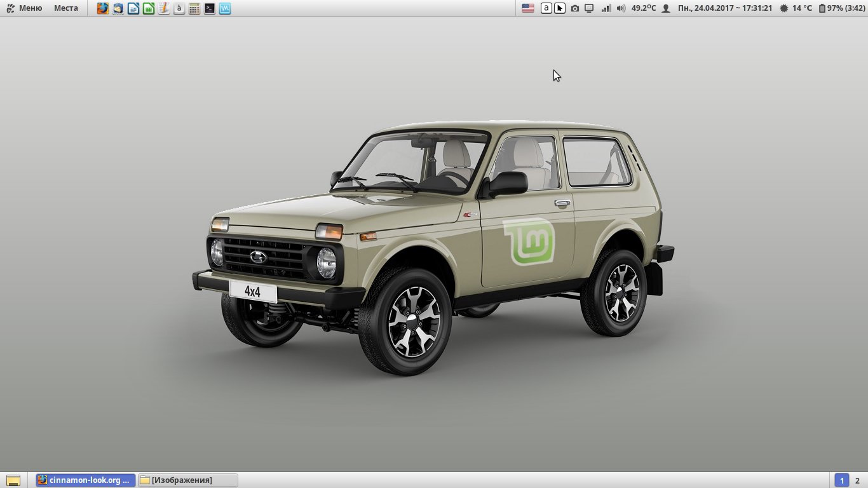
Task: Click the US flag keyboard layout indicator
Action: (527, 8)
